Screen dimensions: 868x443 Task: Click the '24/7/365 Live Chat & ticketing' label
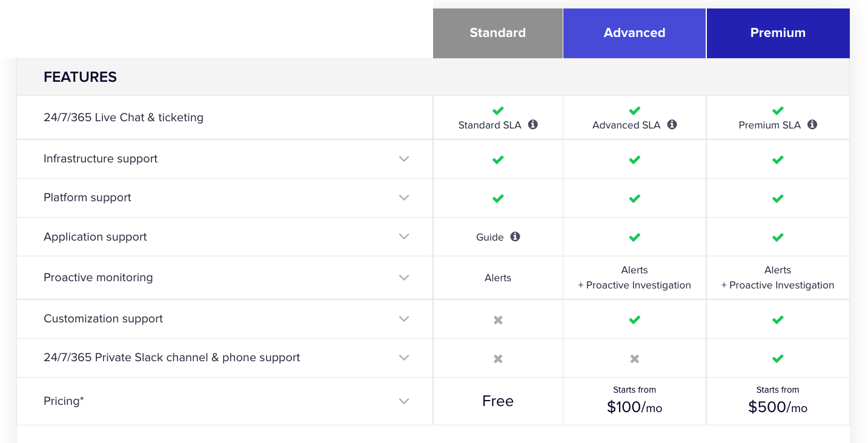tap(124, 118)
